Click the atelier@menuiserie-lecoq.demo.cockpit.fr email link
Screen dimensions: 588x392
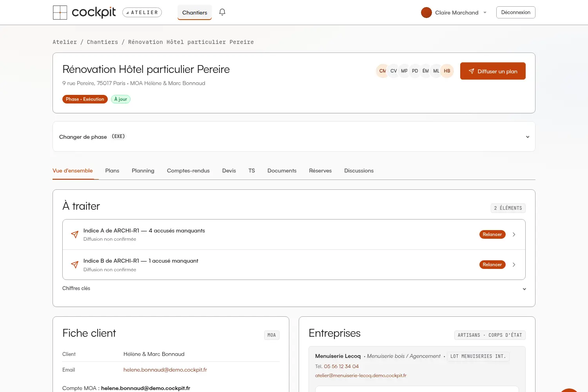point(361,376)
